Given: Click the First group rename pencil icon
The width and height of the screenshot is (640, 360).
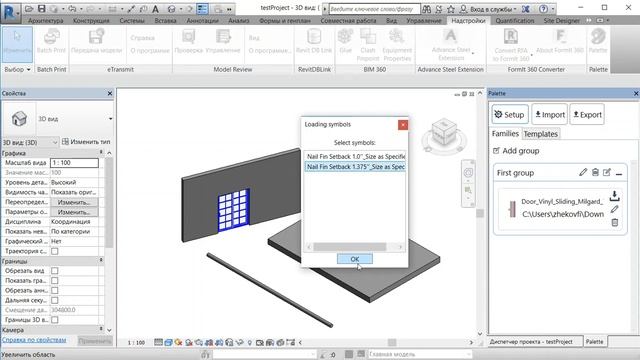Looking at the screenshot, I should pos(583,172).
